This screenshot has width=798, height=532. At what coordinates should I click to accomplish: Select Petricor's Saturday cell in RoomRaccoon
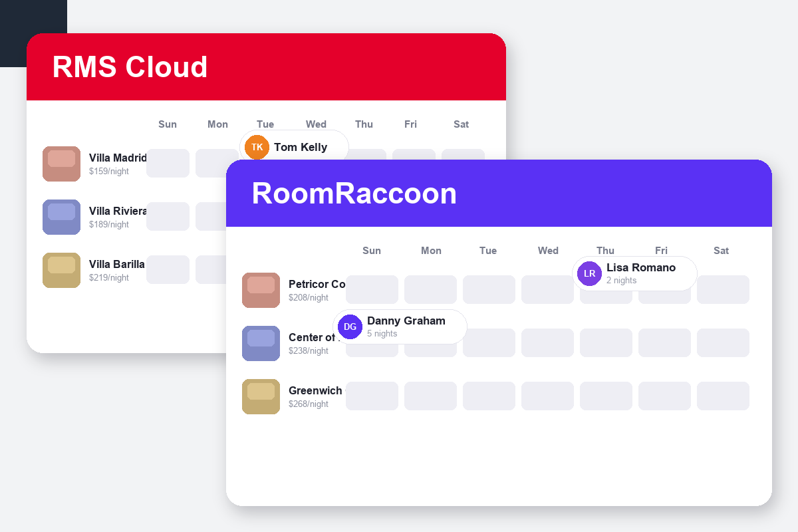[x=723, y=290]
